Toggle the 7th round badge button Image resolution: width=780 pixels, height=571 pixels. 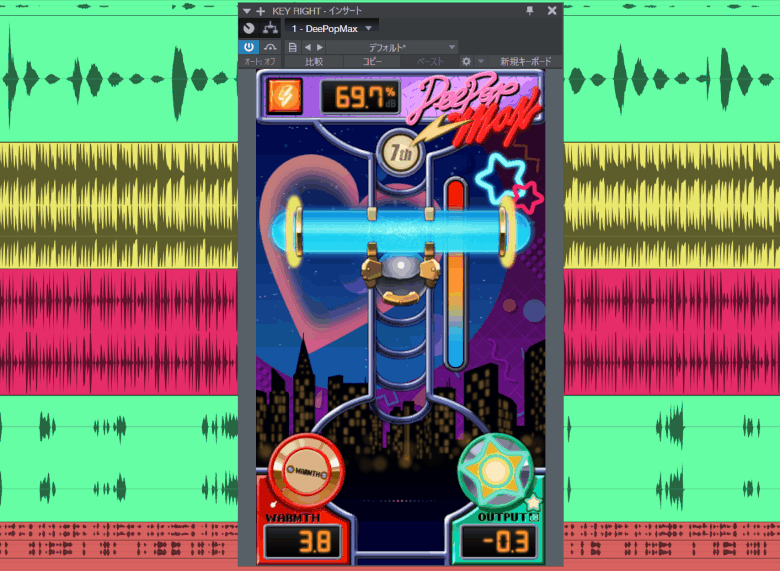click(400, 153)
